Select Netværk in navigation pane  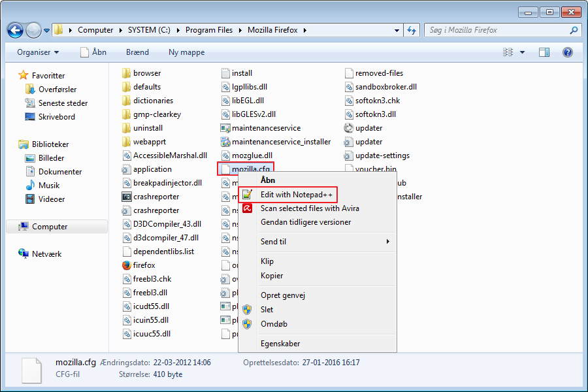[40, 254]
